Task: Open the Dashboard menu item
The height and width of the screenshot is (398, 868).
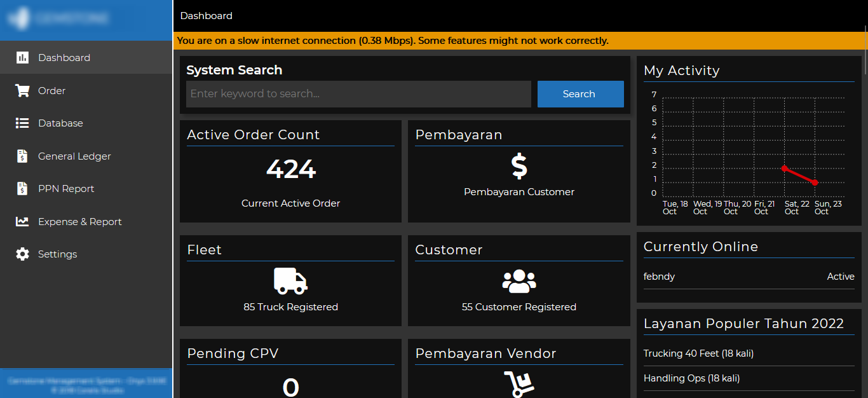Action: 86,58
